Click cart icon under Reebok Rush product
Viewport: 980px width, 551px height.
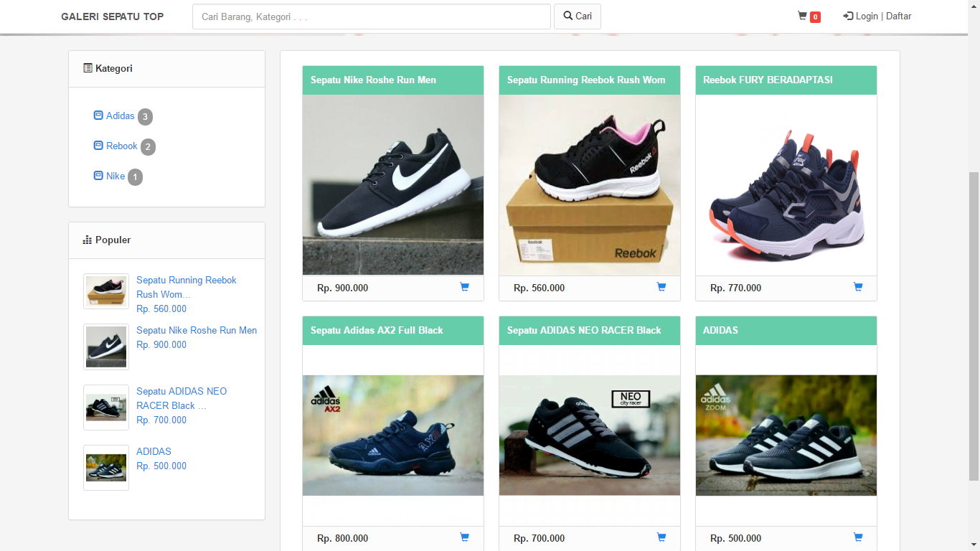[661, 287]
